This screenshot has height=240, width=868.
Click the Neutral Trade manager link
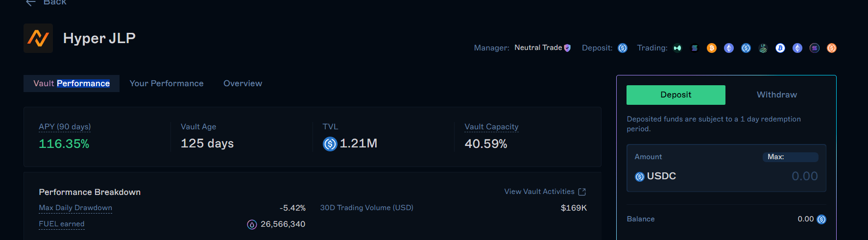pyautogui.click(x=538, y=48)
